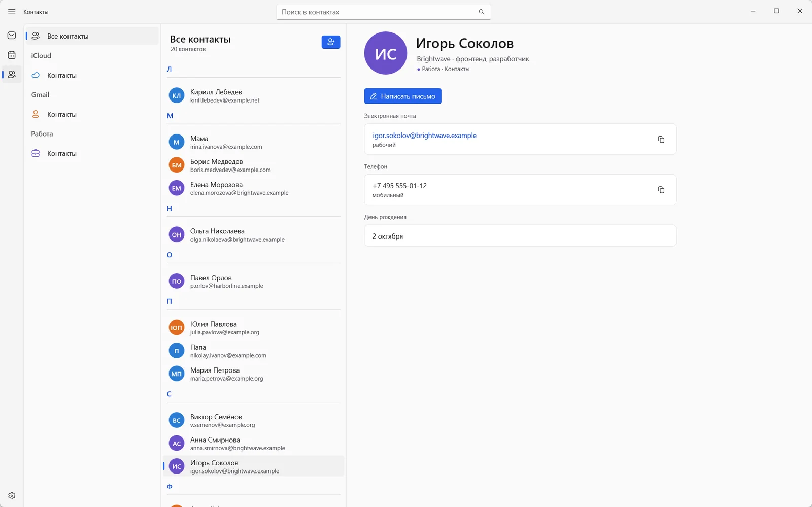The height and width of the screenshot is (507, 812).
Task: Open Работа Контакты folder
Action: click(x=92, y=153)
